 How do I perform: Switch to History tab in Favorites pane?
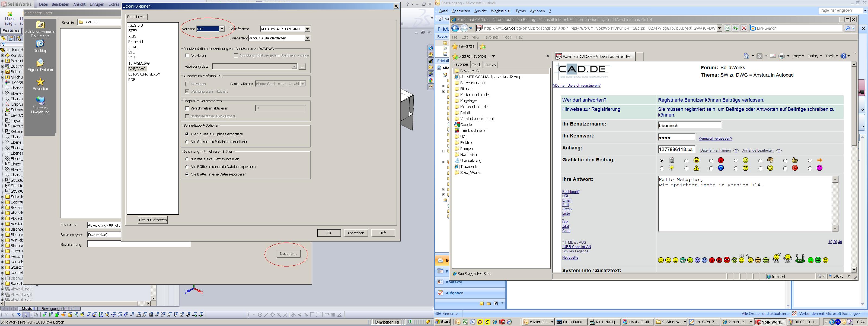coord(490,65)
